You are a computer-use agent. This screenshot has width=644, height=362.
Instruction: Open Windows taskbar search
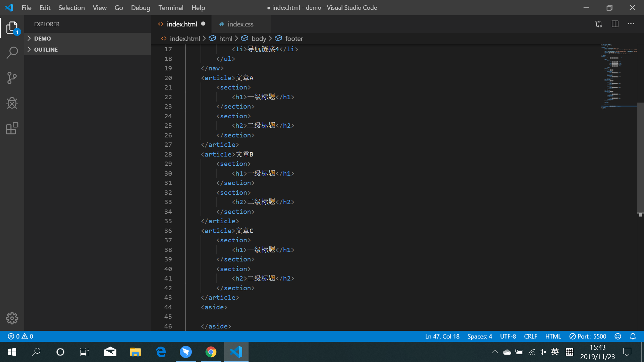tap(36, 352)
